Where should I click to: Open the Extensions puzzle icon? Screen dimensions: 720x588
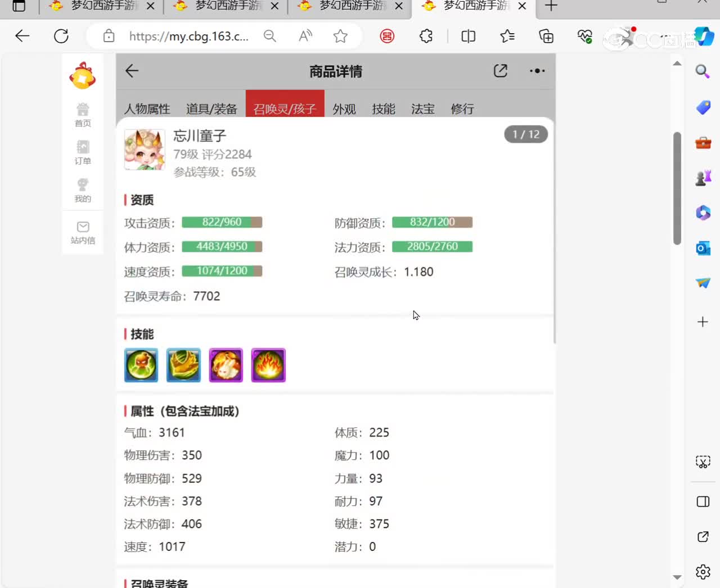click(x=426, y=37)
